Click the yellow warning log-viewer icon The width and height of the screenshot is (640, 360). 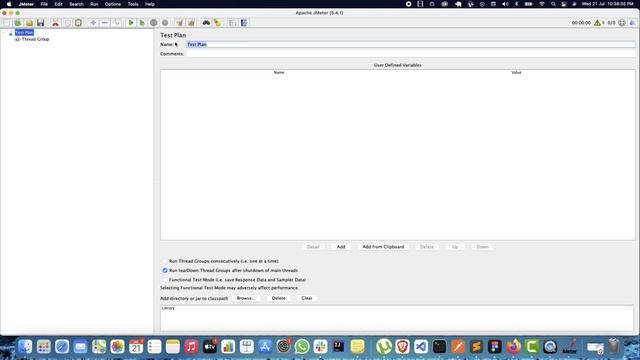coord(597,23)
